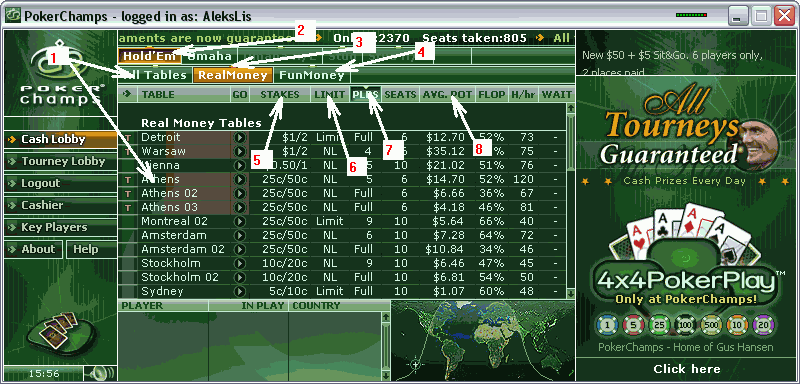The height and width of the screenshot is (384, 800).
Task: Click the world map thumbnail
Action: 483,341
